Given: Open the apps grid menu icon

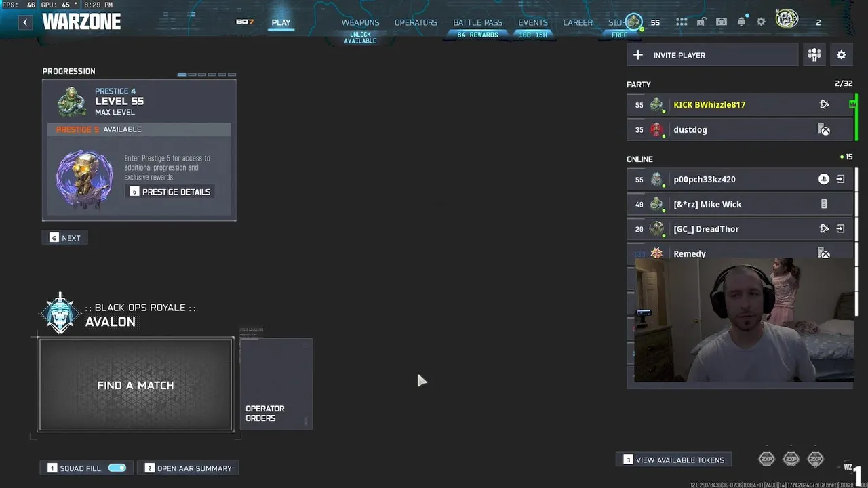Looking at the screenshot, I should coord(682,22).
